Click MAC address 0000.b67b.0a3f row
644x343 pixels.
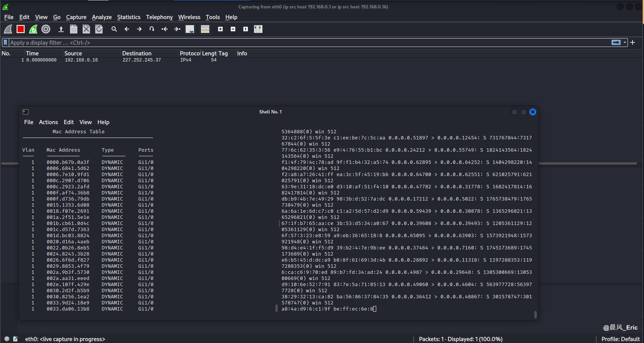88,162
